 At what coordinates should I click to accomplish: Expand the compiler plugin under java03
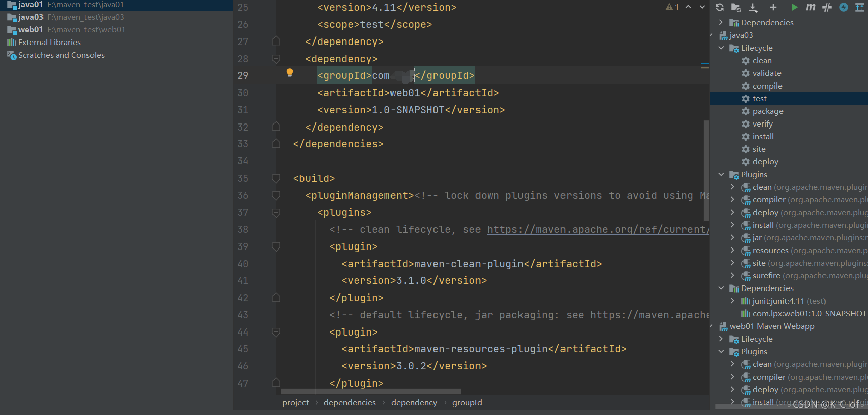tap(732, 199)
